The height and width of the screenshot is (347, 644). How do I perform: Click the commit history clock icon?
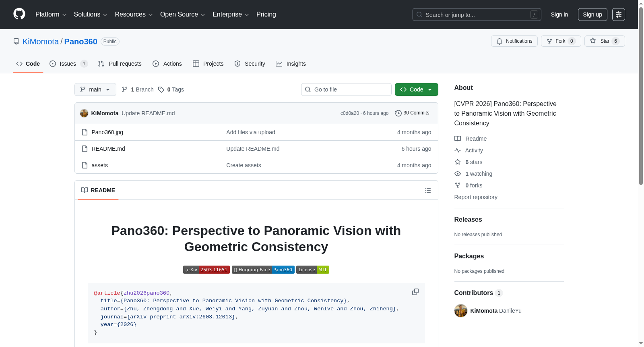398,113
